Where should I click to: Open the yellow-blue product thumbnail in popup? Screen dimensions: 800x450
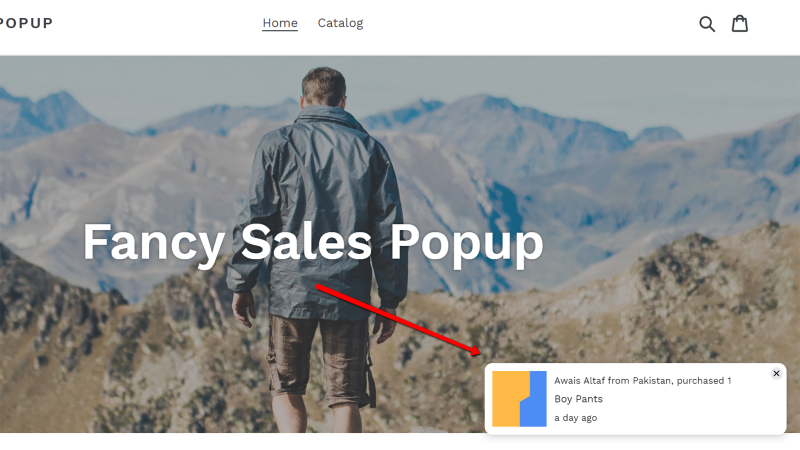click(519, 398)
